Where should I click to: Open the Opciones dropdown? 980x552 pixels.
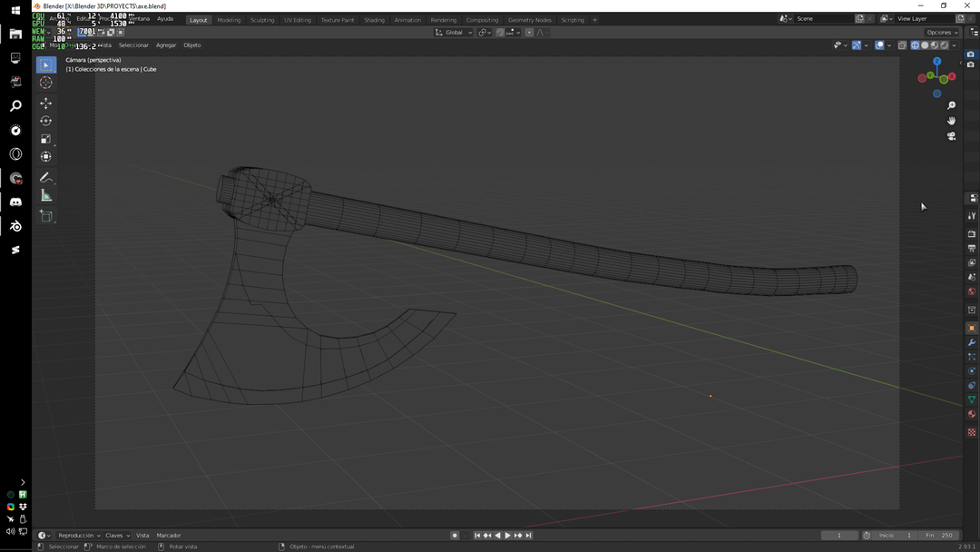pos(941,32)
